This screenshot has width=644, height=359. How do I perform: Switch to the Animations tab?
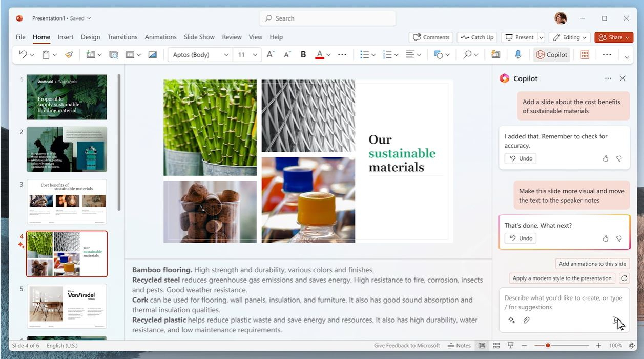point(160,37)
